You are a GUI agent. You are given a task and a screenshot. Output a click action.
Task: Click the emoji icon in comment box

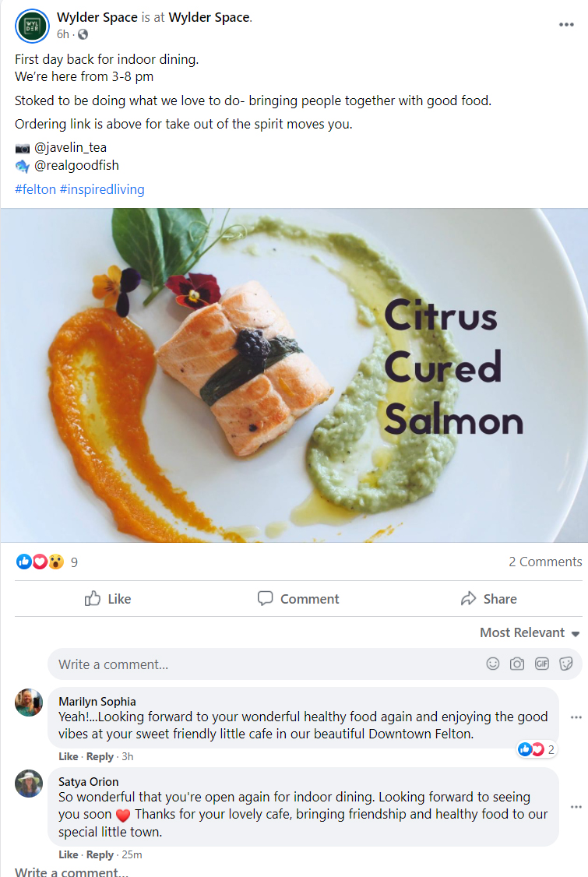[493, 664]
